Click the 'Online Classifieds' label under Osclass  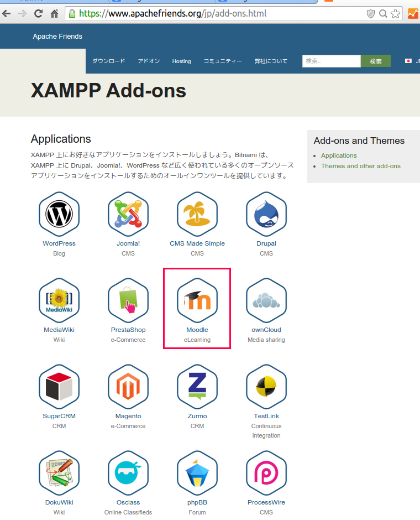click(128, 512)
